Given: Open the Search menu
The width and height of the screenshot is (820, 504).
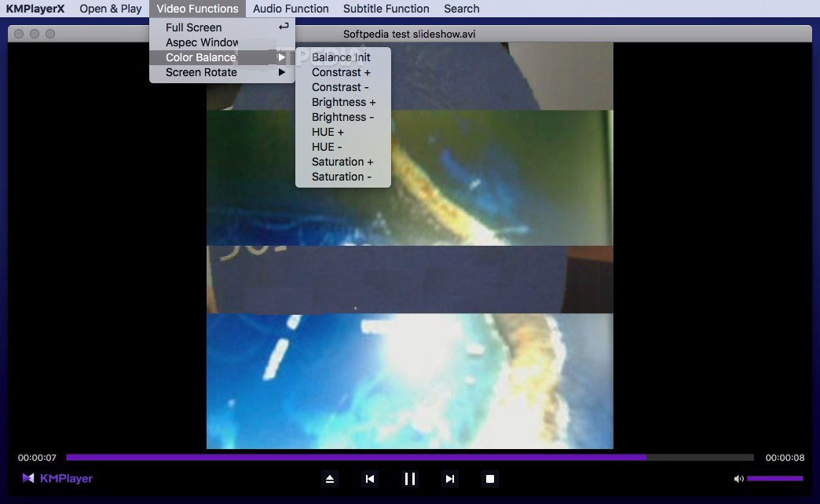Looking at the screenshot, I should pyautogui.click(x=461, y=9).
